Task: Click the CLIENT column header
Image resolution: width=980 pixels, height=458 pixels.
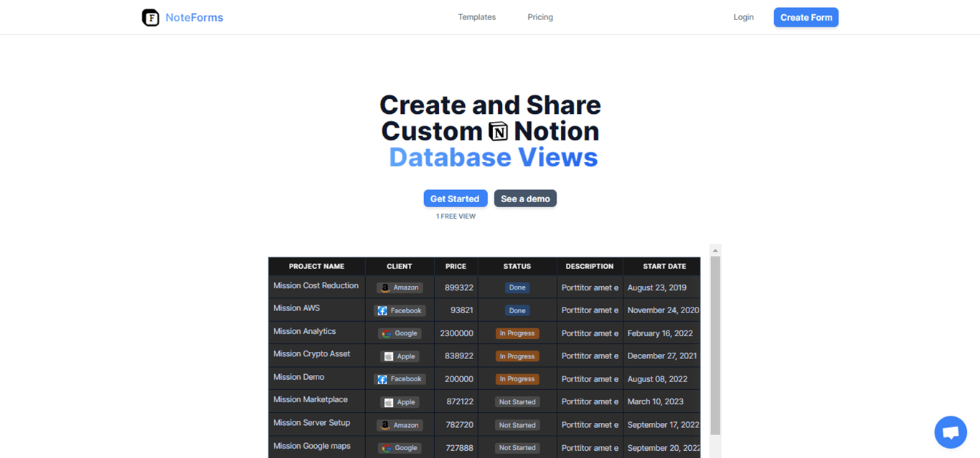Action: (x=400, y=266)
